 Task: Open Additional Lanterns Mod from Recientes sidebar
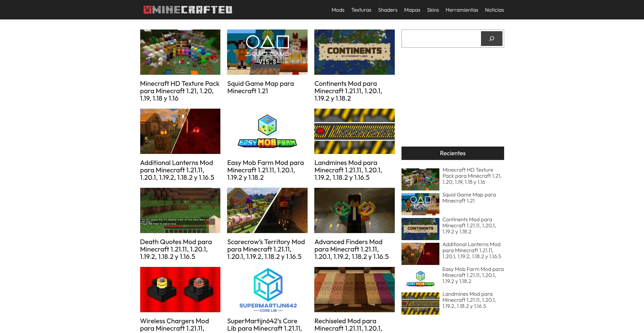(x=471, y=251)
